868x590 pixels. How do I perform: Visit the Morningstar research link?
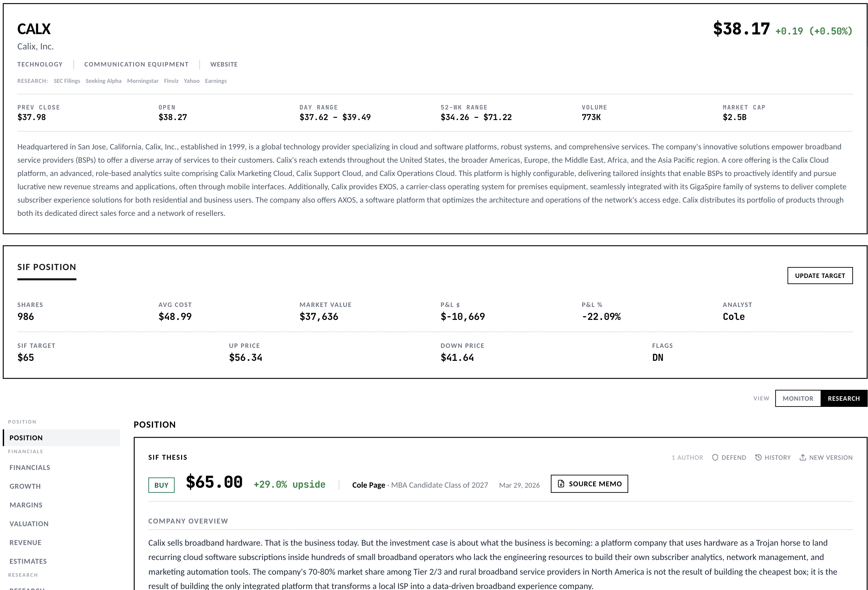pos(143,81)
